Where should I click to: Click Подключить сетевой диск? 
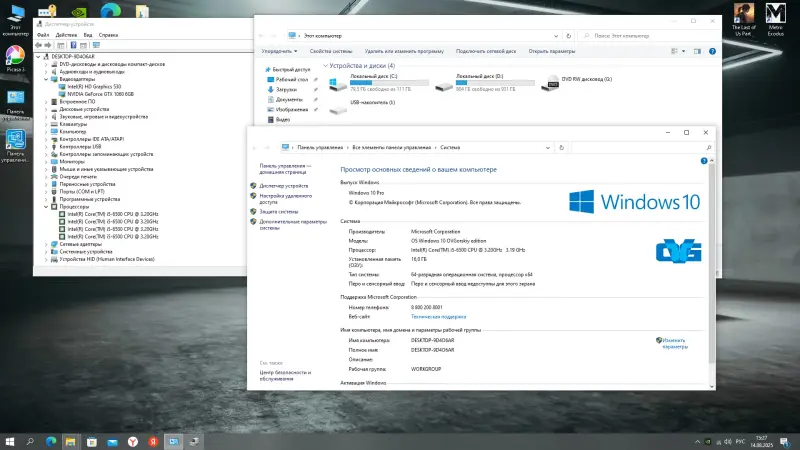click(x=486, y=51)
